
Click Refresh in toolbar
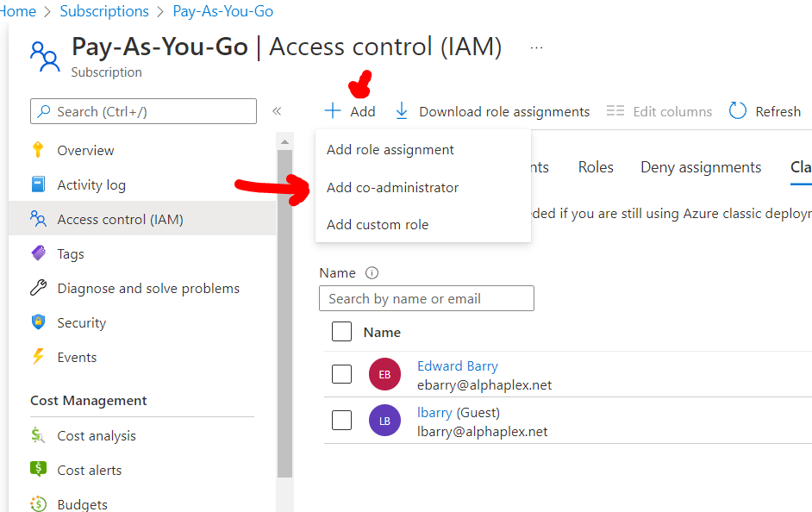pos(765,111)
